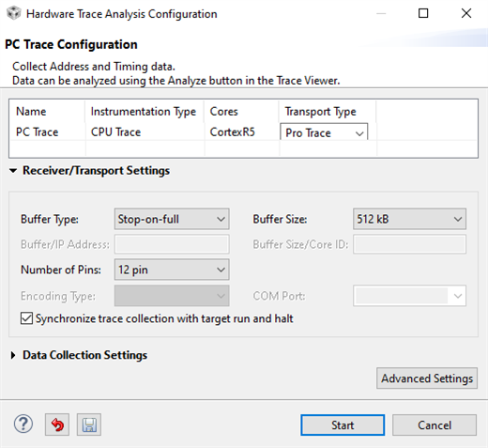Image resolution: width=488 pixels, height=448 pixels.
Task: Click the Start button
Action: tap(343, 425)
